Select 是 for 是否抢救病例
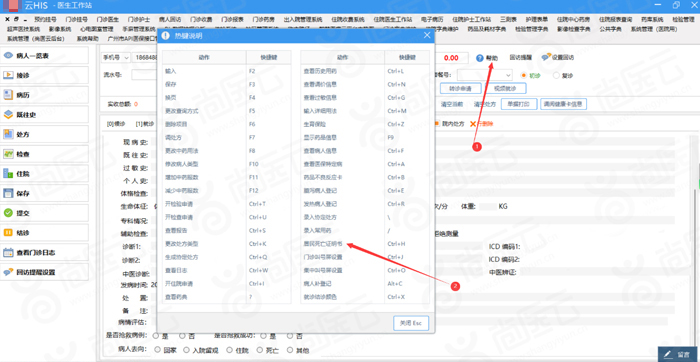This screenshot has width=700, height=362. tap(156, 335)
